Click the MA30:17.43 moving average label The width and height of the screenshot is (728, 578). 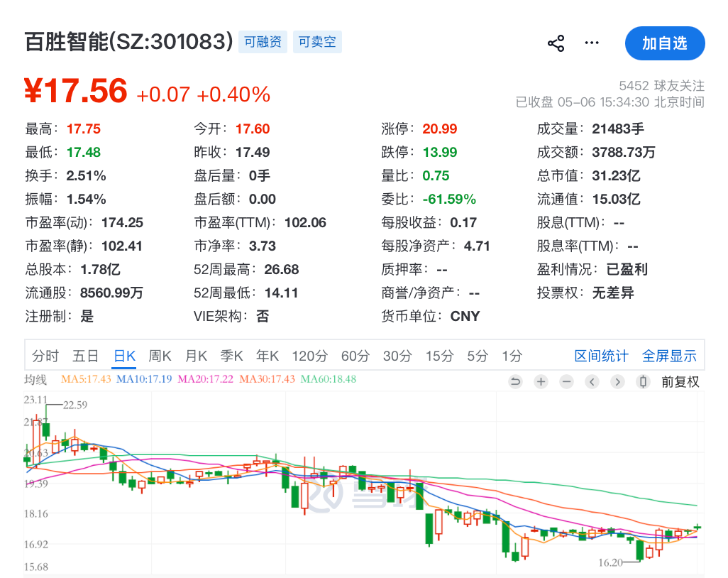pos(267,379)
